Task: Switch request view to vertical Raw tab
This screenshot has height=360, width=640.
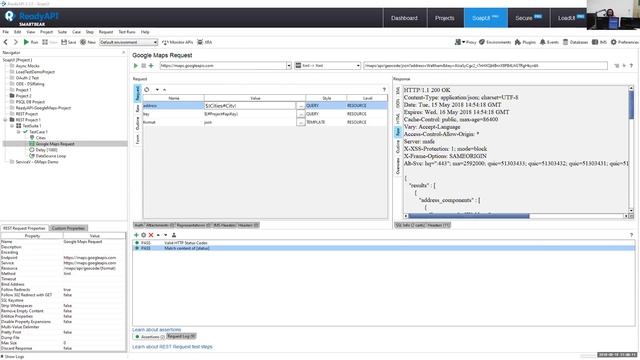Action: [138, 108]
